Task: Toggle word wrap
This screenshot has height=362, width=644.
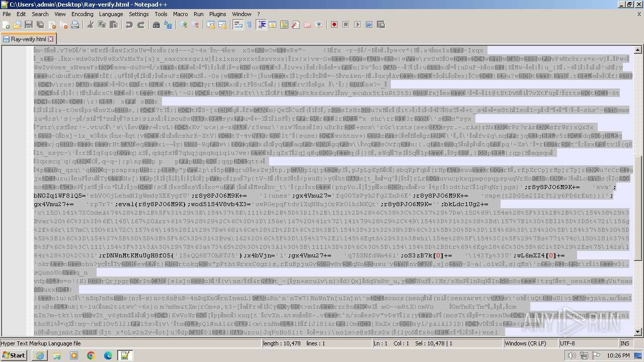Action: click(x=238, y=25)
